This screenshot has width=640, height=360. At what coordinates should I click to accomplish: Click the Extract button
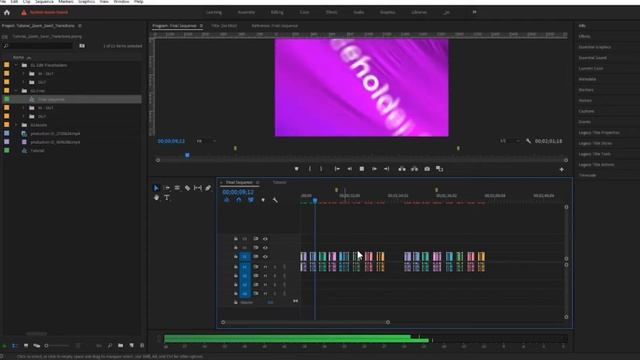click(x=414, y=169)
